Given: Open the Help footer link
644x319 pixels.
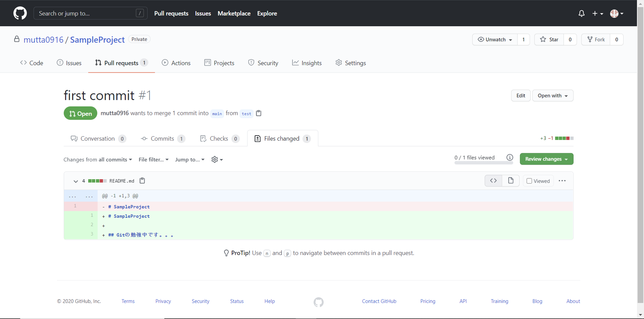Looking at the screenshot, I should pyautogui.click(x=270, y=301).
